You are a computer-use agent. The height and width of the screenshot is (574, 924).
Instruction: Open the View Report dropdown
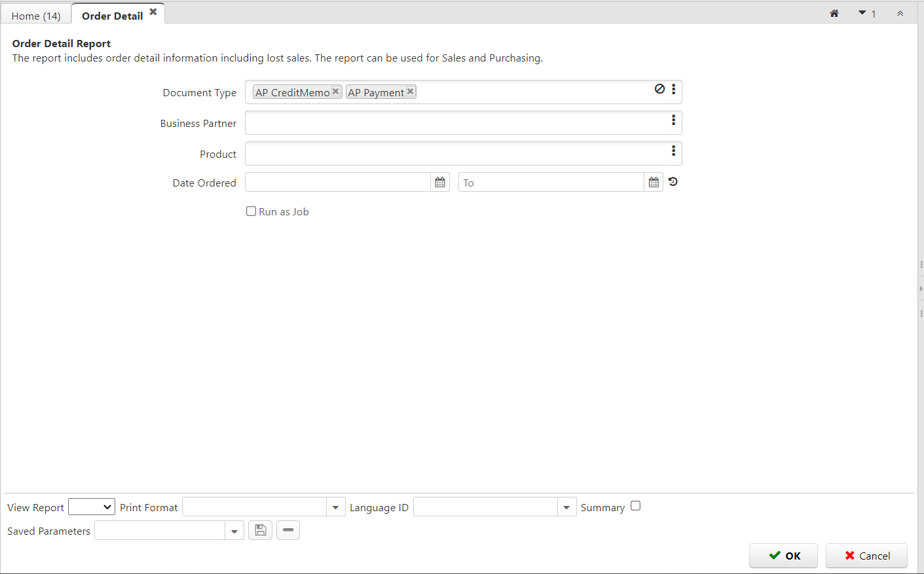(x=92, y=507)
